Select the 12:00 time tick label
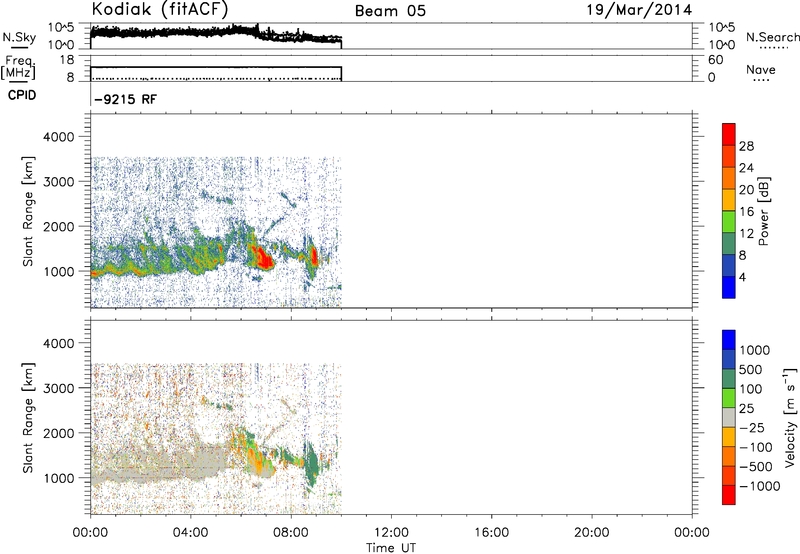This screenshot has height=554, width=800. pyautogui.click(x=391, y=533)
